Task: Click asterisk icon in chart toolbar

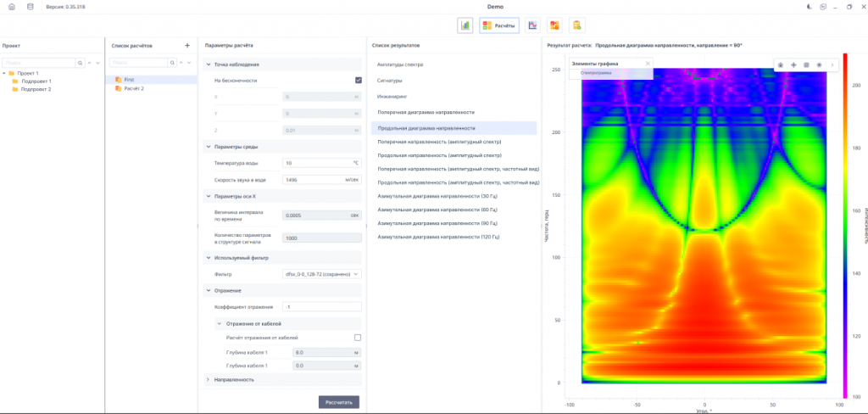Action: click(819, 64)
